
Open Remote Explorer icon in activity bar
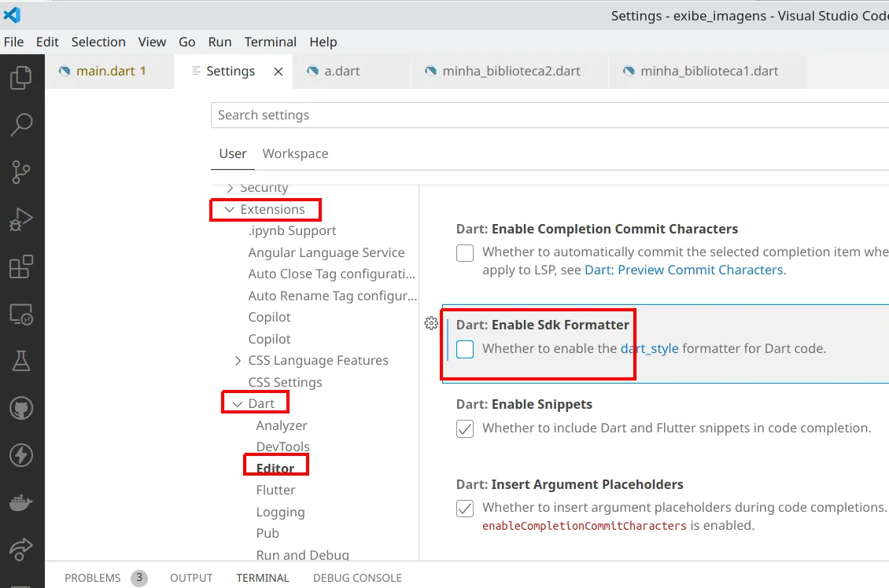point(21,314)
